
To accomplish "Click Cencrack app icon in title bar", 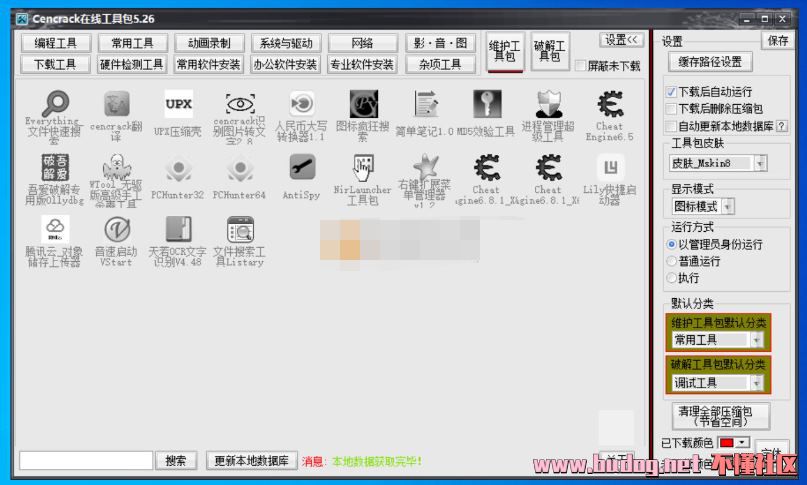I will tap(22, 19).
